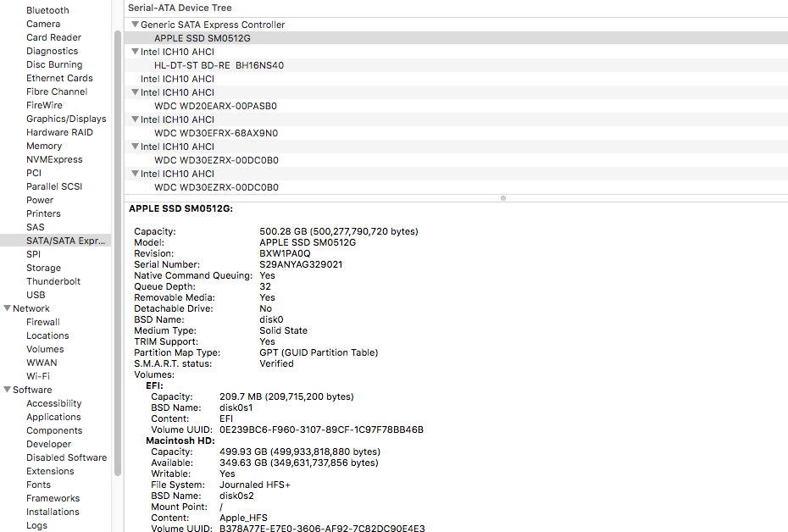This screenshot has height=532, width=788.
Task: Open Logs under Software
Action: (x=36, y=525)
